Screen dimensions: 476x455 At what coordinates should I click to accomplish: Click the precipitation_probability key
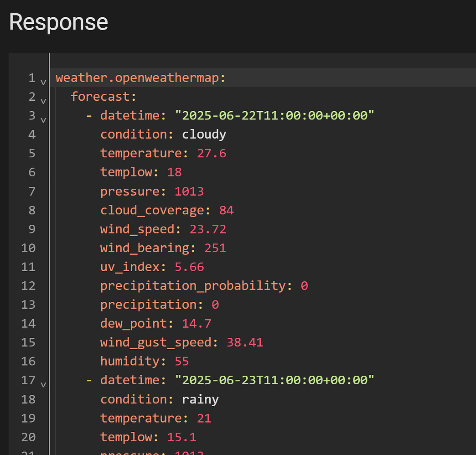click(193, 286)
